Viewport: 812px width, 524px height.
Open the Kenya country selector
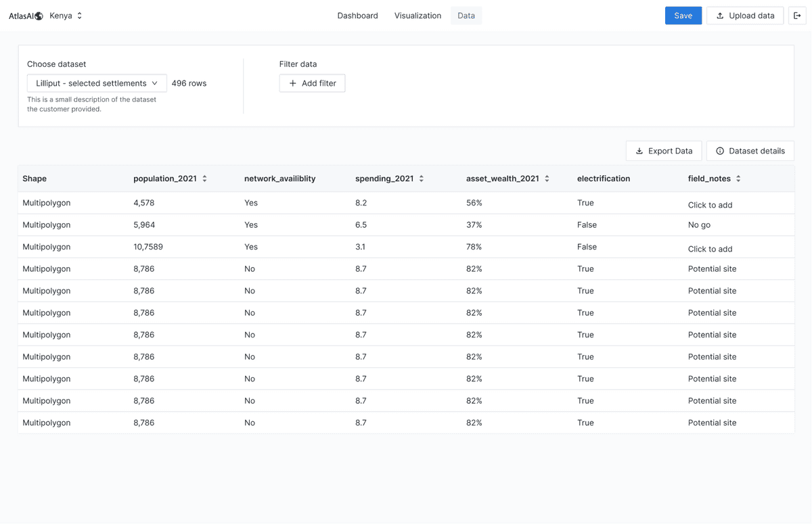(66, 16)
